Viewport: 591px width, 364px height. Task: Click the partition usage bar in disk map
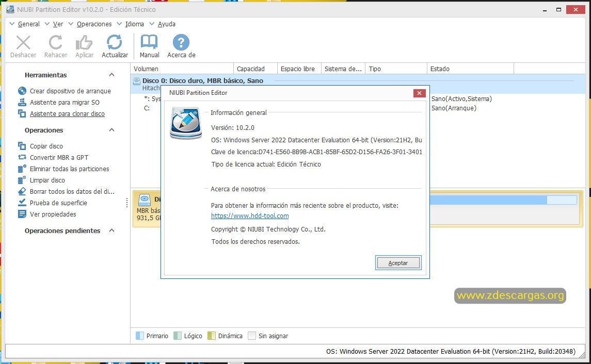point(503,200)
